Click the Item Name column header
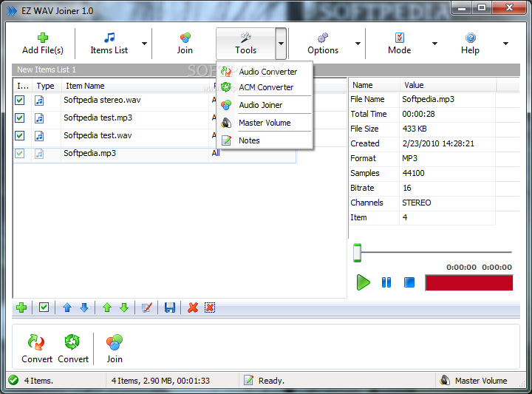Image resolution: width=532 pixels, height=394 pixels. [135, 86]
